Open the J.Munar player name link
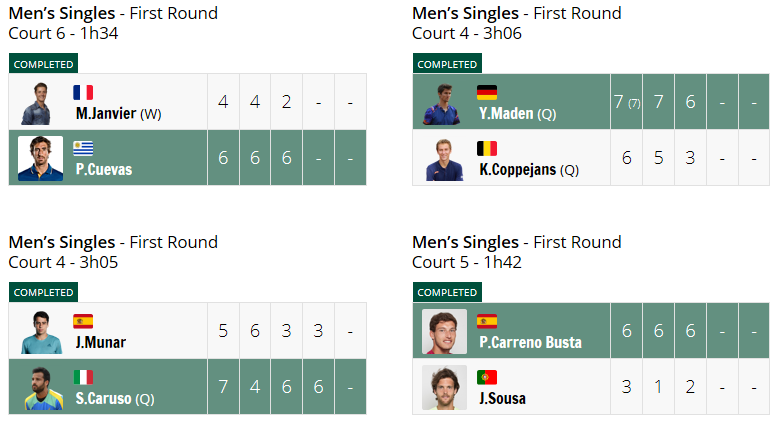The width and height of the screenshot is (777, 422). tap(101, 342)
